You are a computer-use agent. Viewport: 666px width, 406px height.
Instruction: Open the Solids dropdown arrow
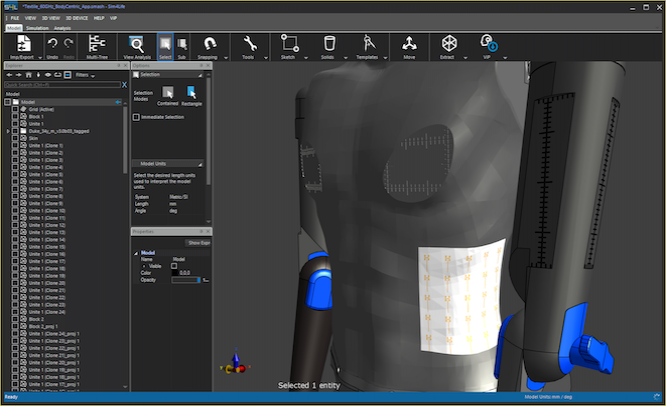point(345,58)
